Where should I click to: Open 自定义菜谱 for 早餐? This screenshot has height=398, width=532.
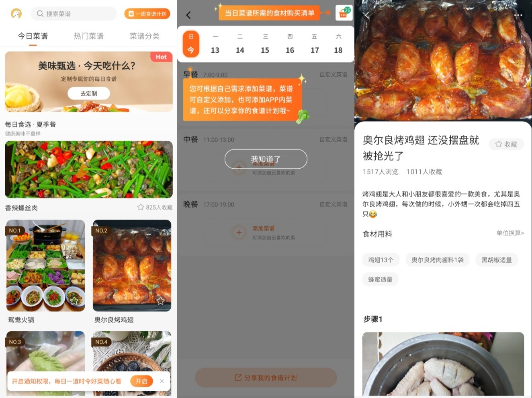pyautogui.click(x=334, y=74)
